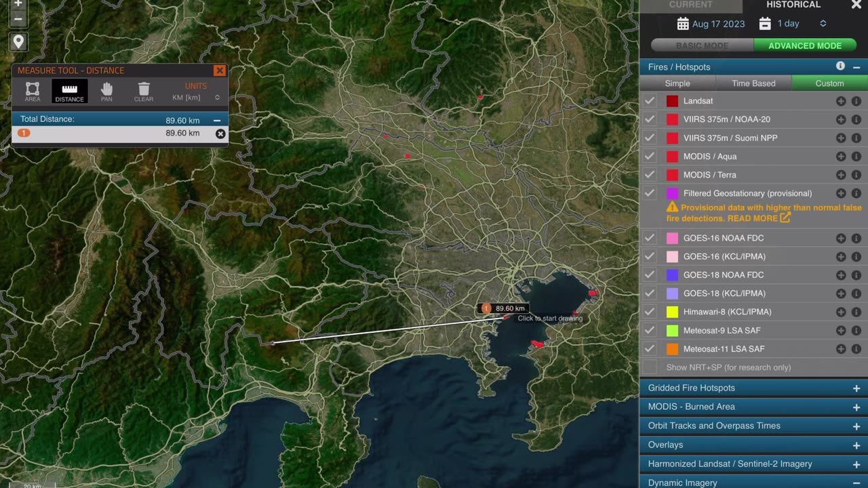Open settings plus icon for Landsat
The height and width of the screenshot is (488, 868).
click(841, 101)
